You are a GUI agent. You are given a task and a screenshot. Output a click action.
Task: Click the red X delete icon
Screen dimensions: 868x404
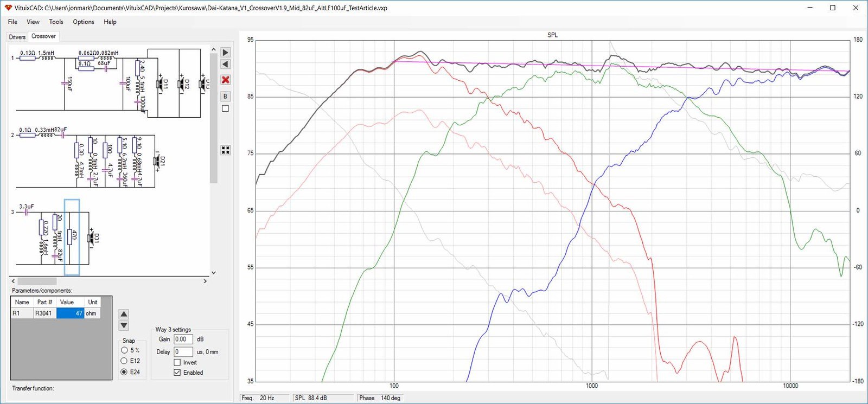(x=226, y=80)
